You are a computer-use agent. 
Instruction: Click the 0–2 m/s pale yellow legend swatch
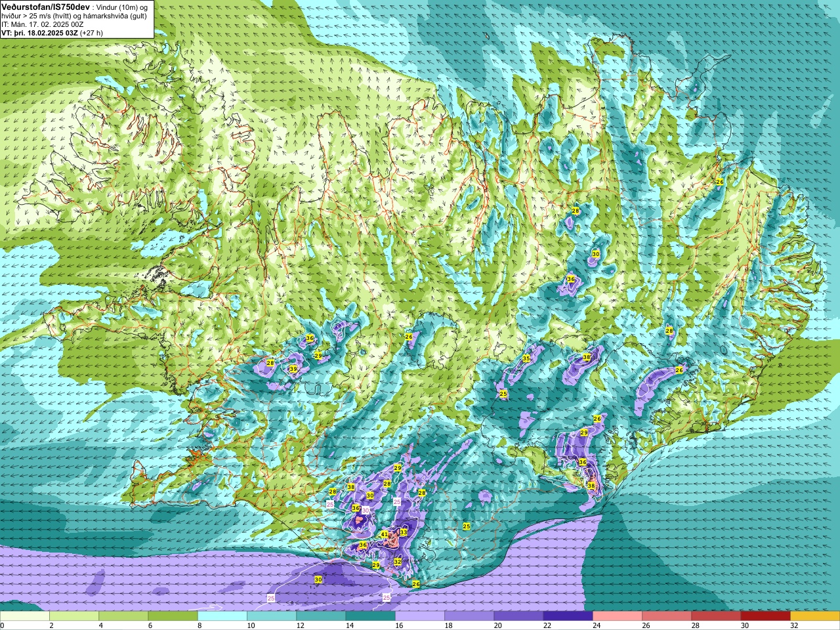(x=25, y=616)
